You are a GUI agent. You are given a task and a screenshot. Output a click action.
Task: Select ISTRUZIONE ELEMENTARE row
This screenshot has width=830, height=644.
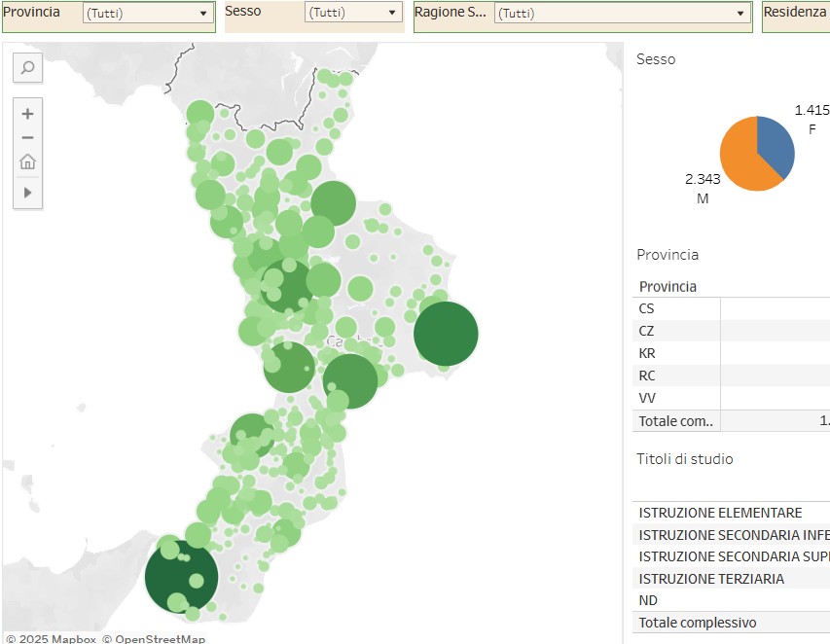click(731, 513)
